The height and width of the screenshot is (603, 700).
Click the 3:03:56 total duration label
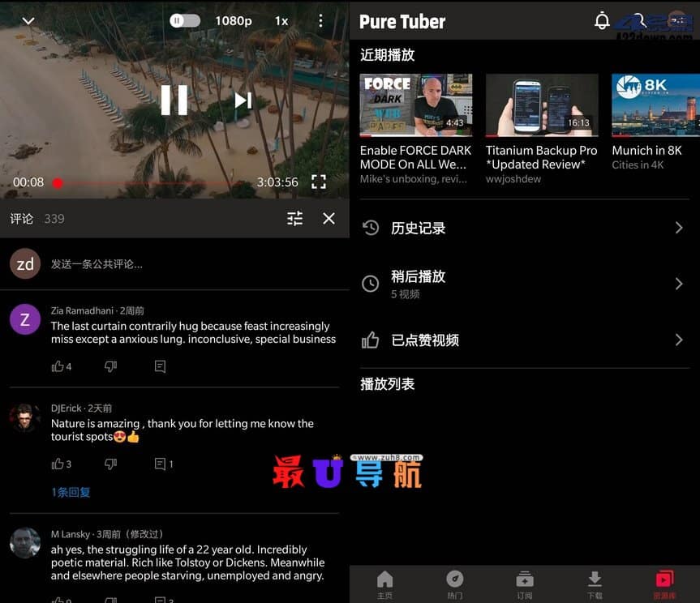pyautogui.click(x=277, y=182)
